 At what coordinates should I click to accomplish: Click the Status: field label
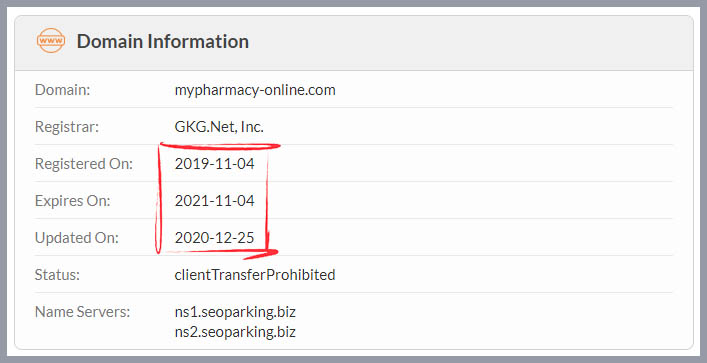pyautogui.click(x=57, y=275)
